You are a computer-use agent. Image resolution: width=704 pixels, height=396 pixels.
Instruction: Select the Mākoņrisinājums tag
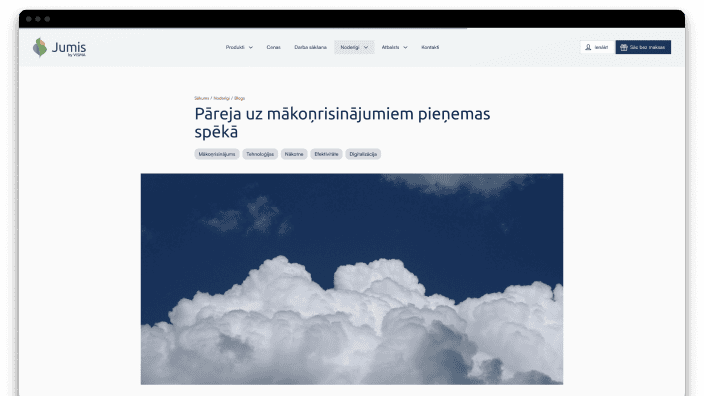pos(217,154)
